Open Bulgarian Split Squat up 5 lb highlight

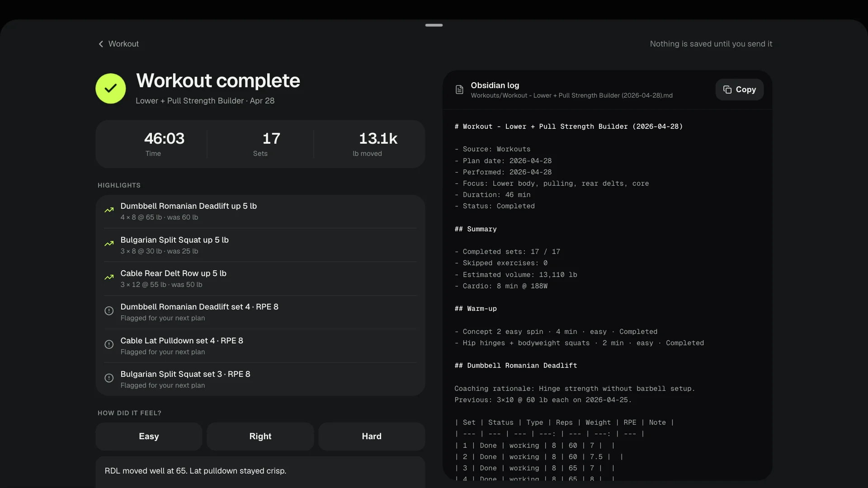(x=260, y=245)
